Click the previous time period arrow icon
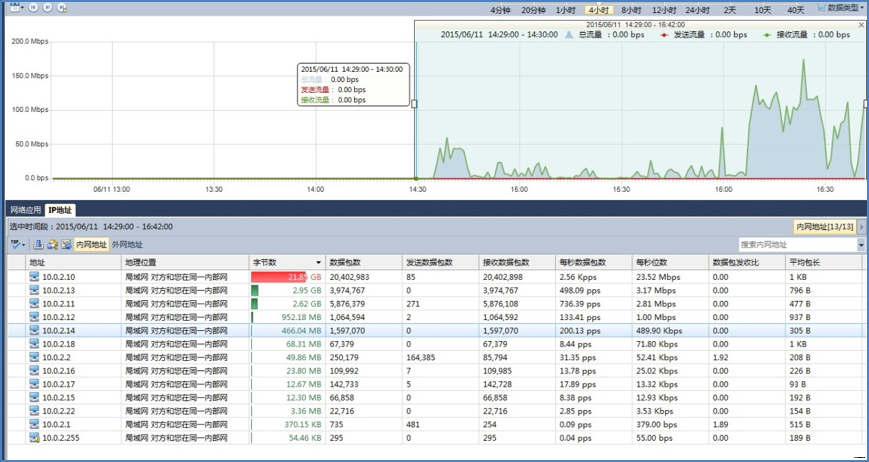Viewport: 869px width, 462px height. 33,6
